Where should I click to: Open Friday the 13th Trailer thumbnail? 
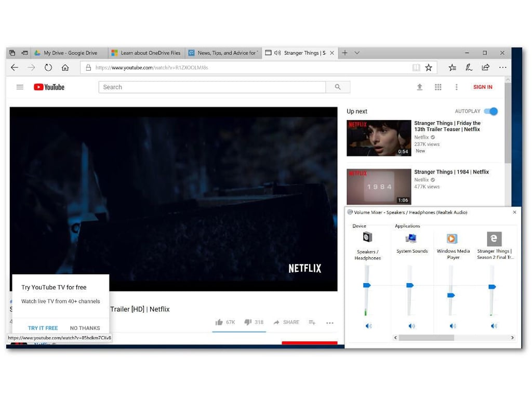coord(379,138)
